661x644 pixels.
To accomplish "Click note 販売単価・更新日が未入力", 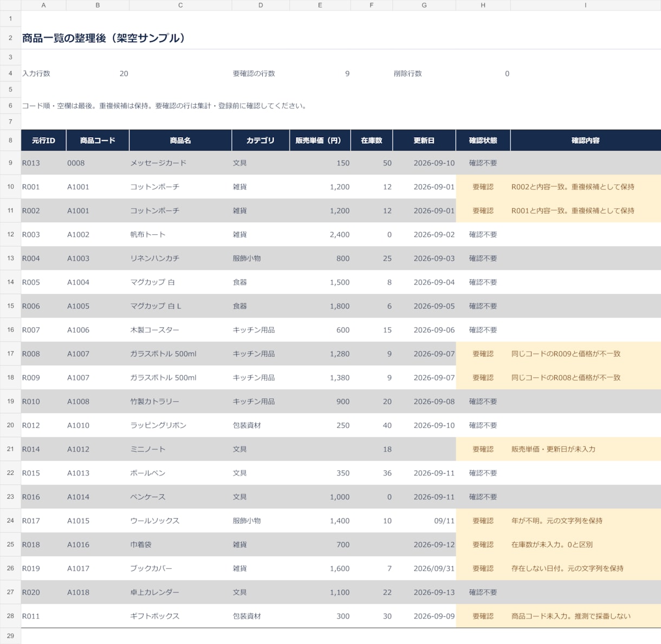I will click(553, 449).
